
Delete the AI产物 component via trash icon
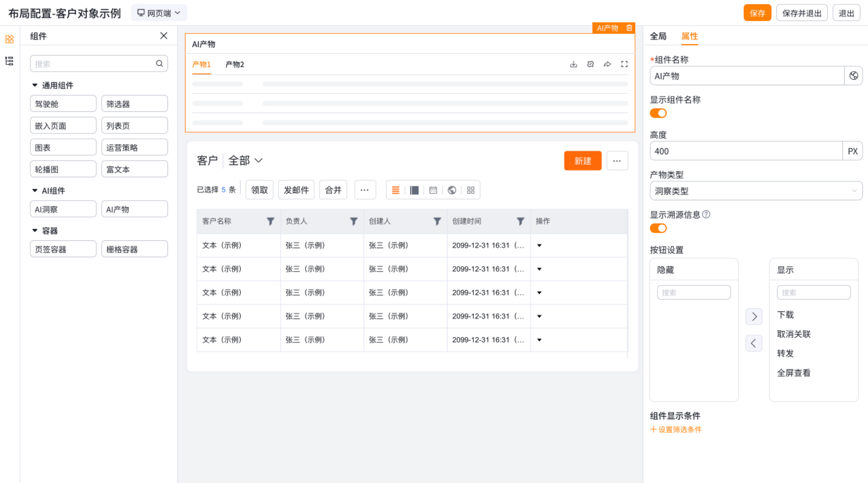pos(629,28)
